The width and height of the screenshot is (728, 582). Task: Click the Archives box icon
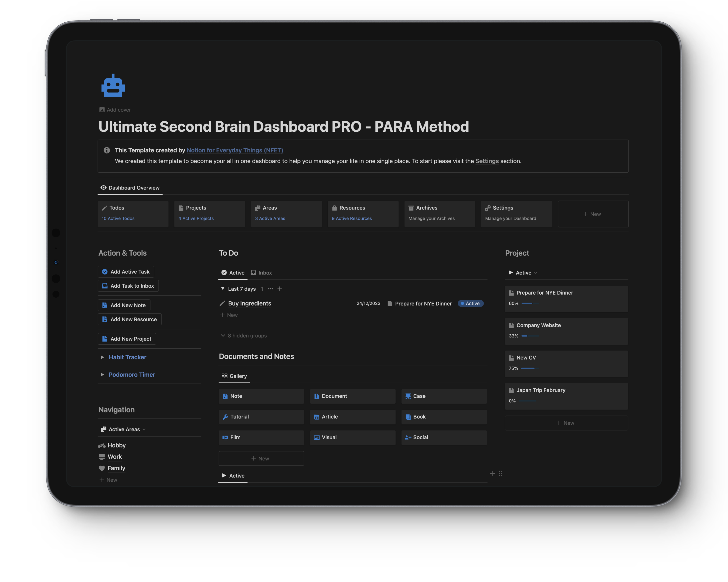coord(411,208)
